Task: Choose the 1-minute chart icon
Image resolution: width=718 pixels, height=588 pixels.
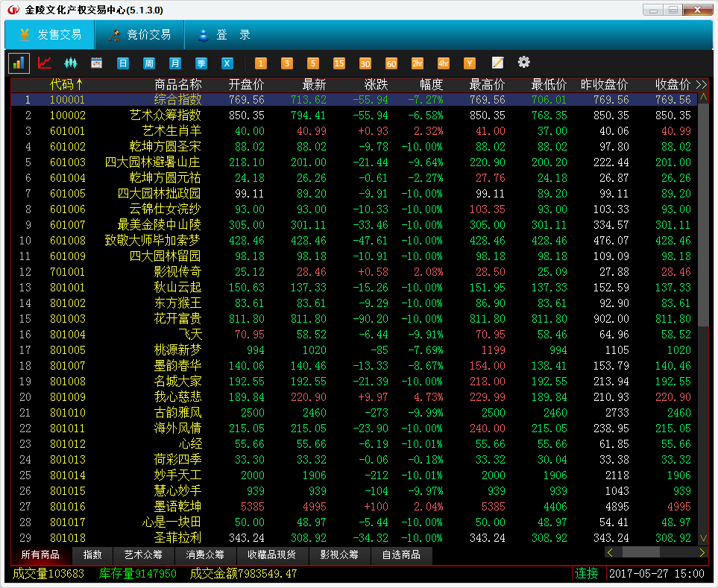Action: click(260, 63)
